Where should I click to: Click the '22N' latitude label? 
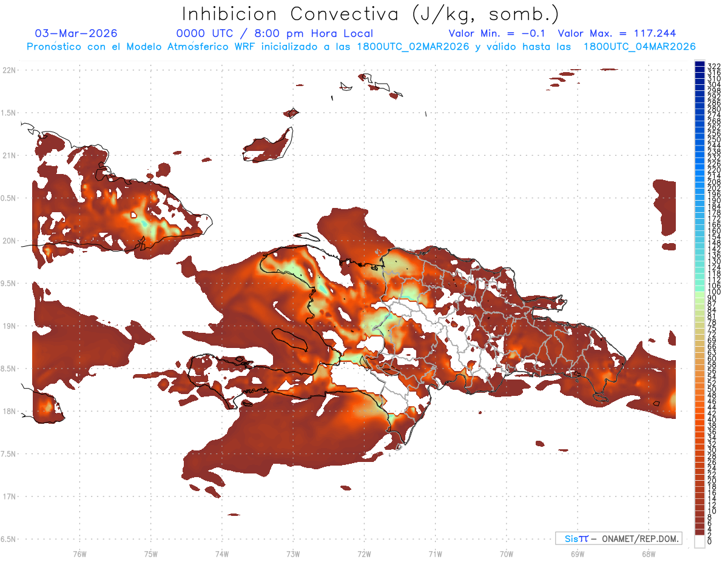pyautogui.click(x=8, y=70)
